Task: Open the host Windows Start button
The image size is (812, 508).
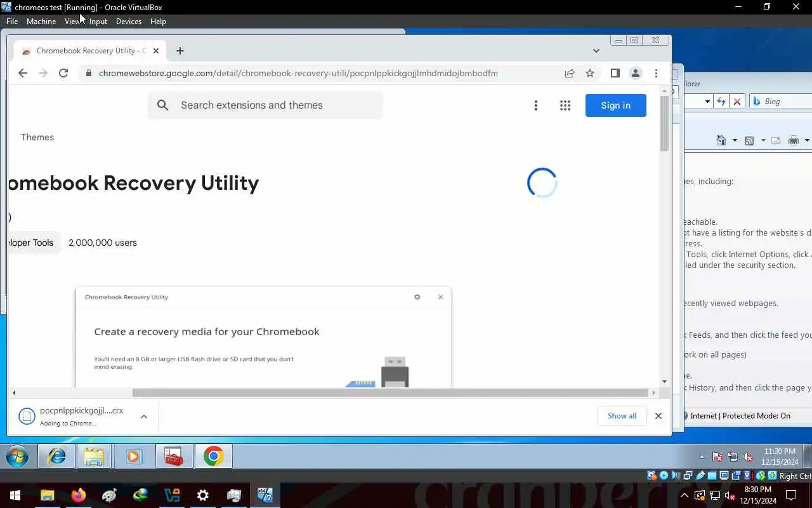Action: tap(15, 495)
